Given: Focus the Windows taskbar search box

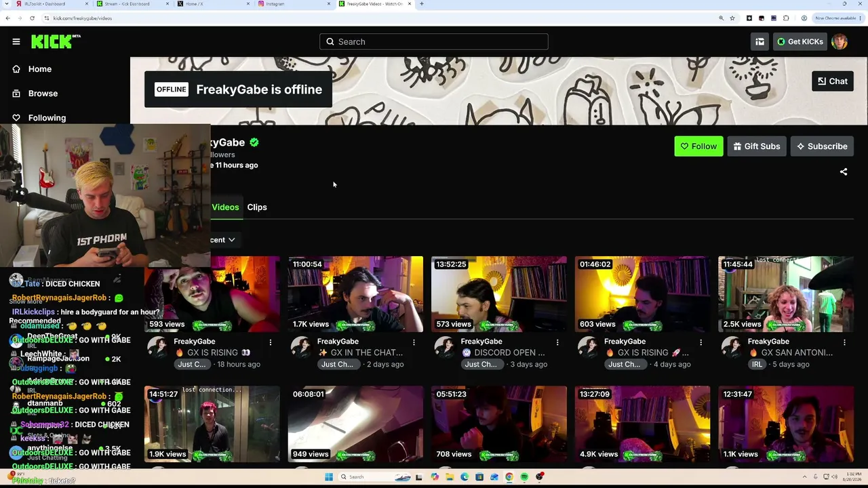Looking at the screenshot, I should tap(374, 477).
